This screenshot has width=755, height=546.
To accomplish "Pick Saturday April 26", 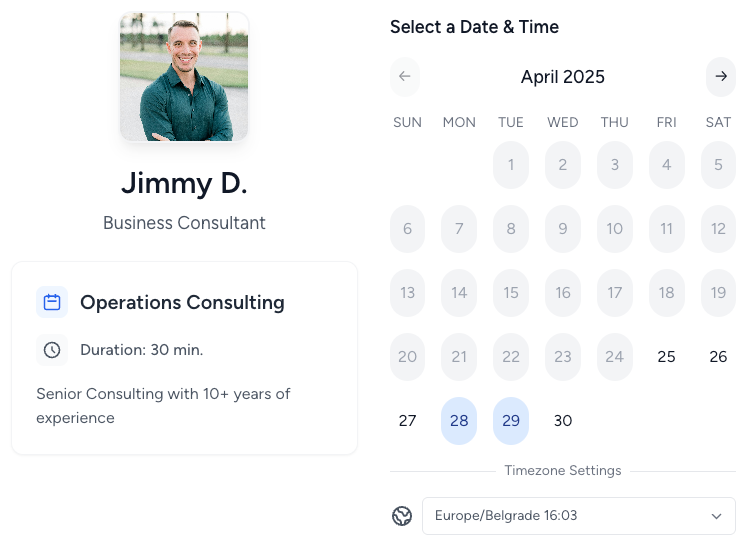I will click(718, 357).
